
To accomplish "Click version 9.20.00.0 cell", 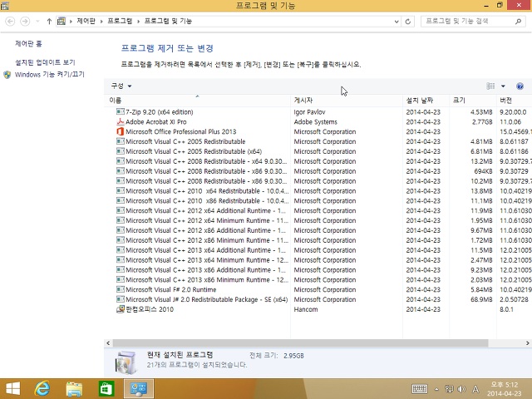I will click(x=513, y=112).
